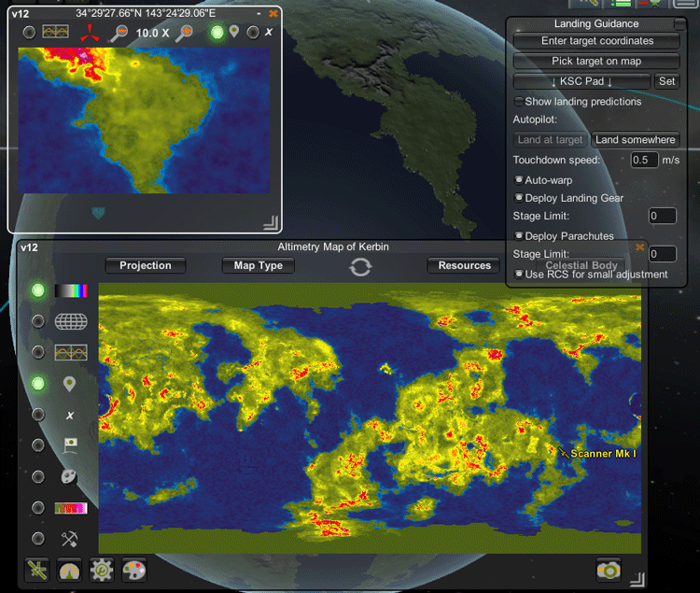Enable Show landing predictions checkbox
This screenshot has width=700, height=593.
click(x=518, y=102)
